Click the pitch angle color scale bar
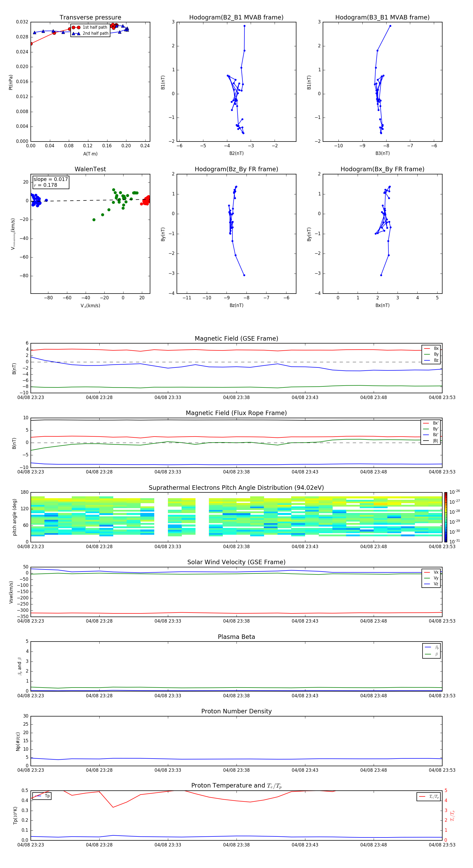 pyautogui.click(x=445, y=517)
